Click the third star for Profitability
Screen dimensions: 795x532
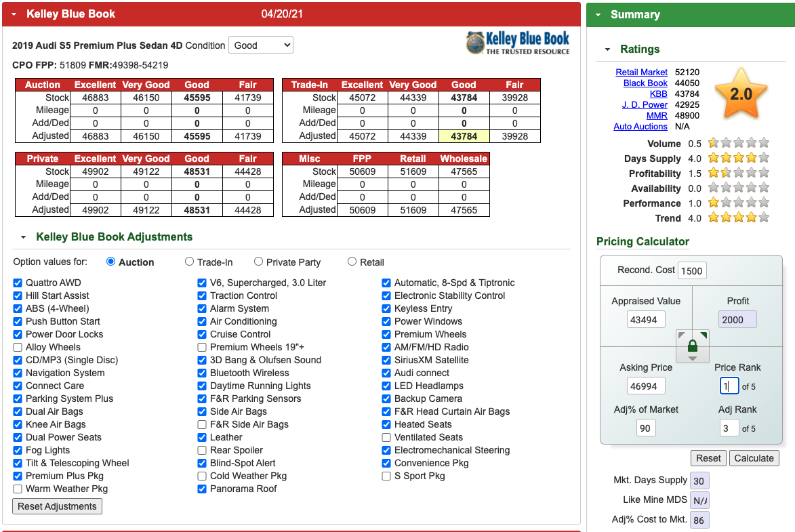tap(739, 173)
